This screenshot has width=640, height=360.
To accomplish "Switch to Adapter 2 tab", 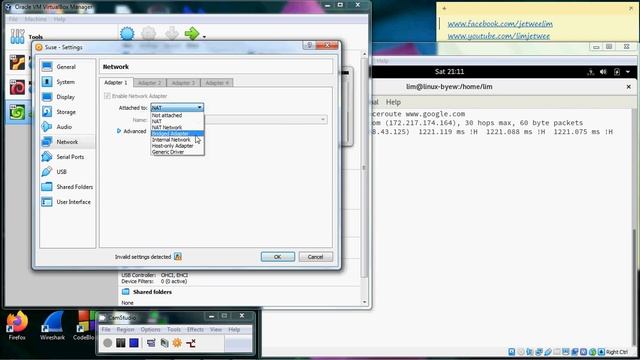I will [149, 83].
